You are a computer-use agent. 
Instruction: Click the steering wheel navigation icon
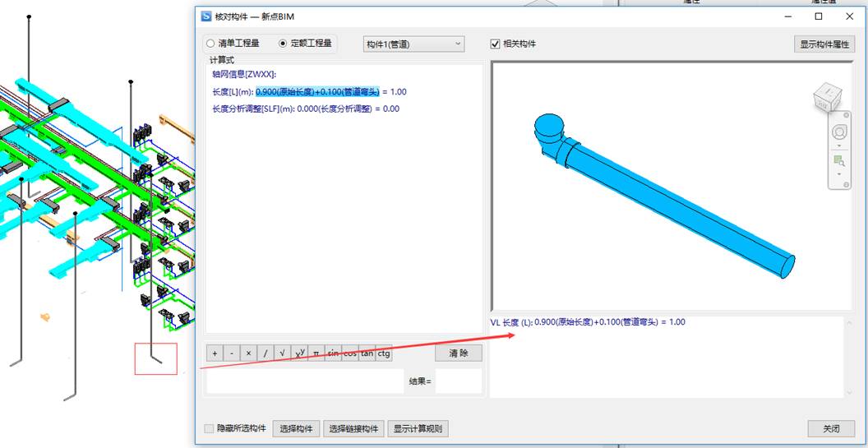tap(839, 132)
